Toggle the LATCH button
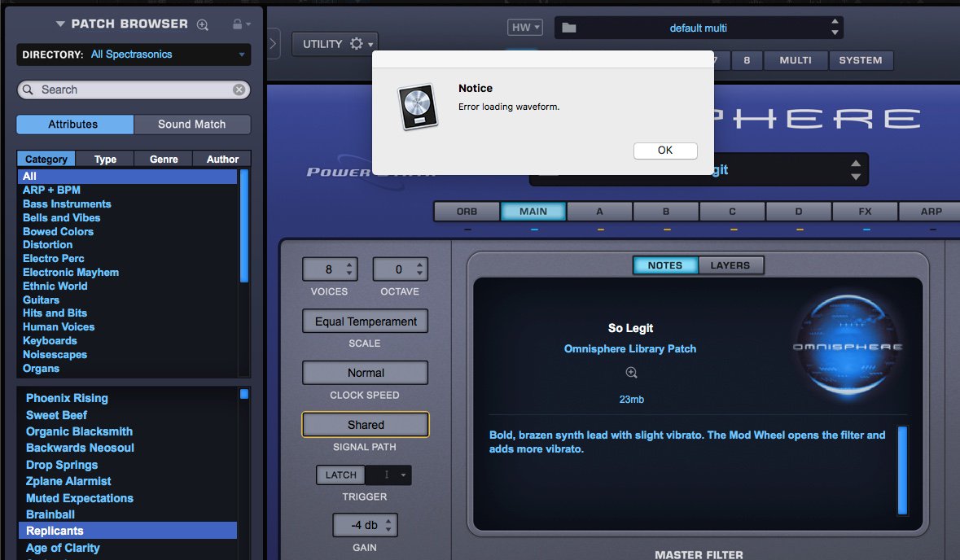960x560 pixels. (340, 475)
